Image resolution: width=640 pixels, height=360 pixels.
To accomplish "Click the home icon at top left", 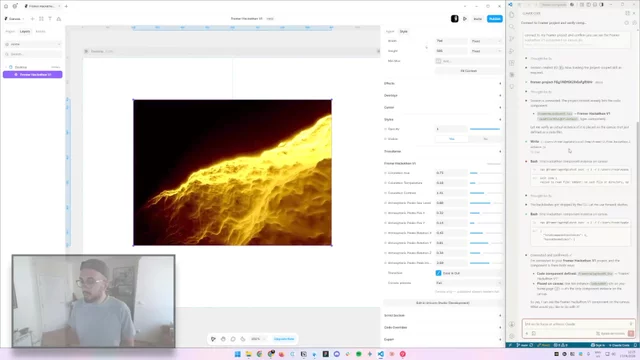I will pyautogui.click(x=6, y=6).
